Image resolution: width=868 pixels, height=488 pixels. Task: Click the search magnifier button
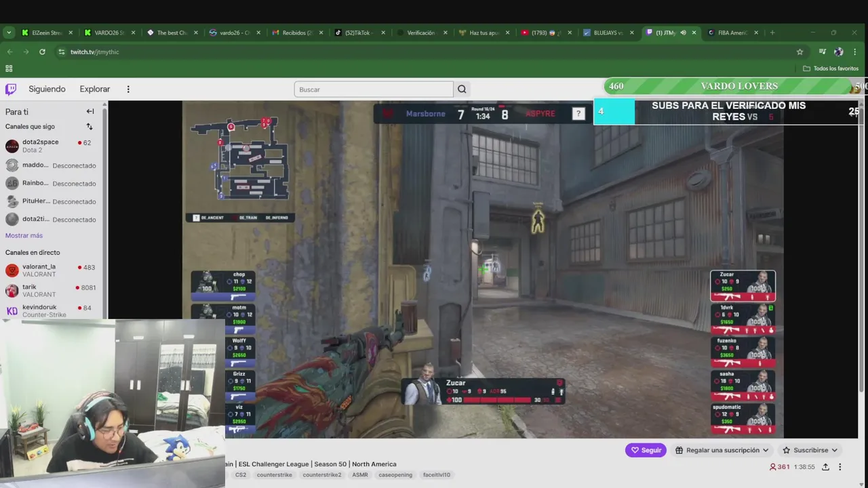[462, 89]
